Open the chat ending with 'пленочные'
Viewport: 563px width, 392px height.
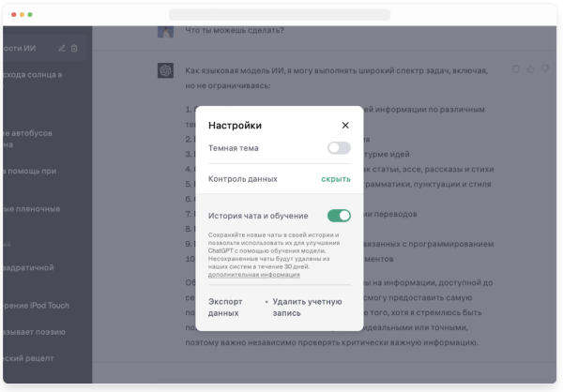click(x=38, y=208)
